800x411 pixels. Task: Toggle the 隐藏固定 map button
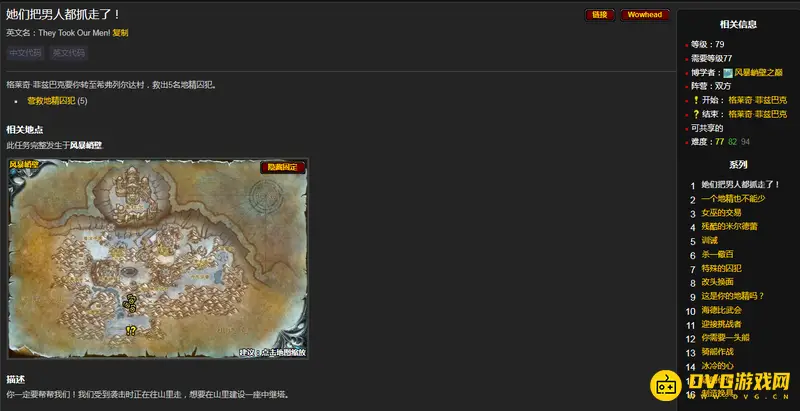click(283, 167)
